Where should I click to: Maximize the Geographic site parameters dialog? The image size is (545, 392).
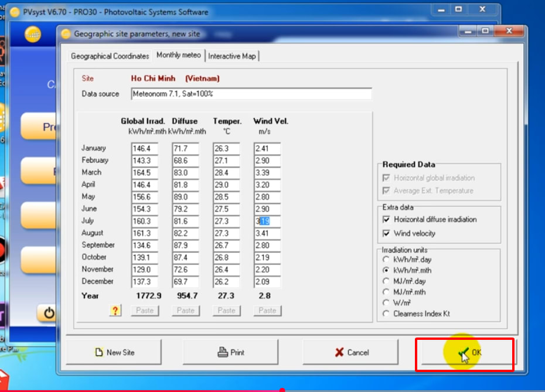(x=486, y=31)
